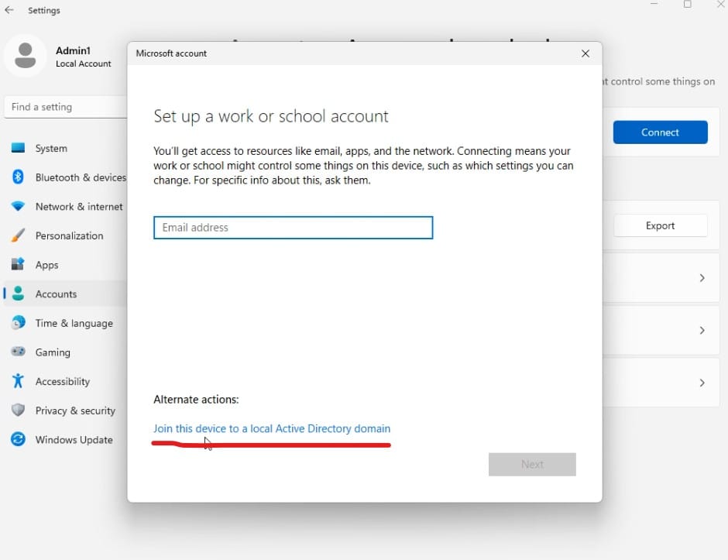
Task: Select Accounts label in sidebar
Action: (57, 294)
